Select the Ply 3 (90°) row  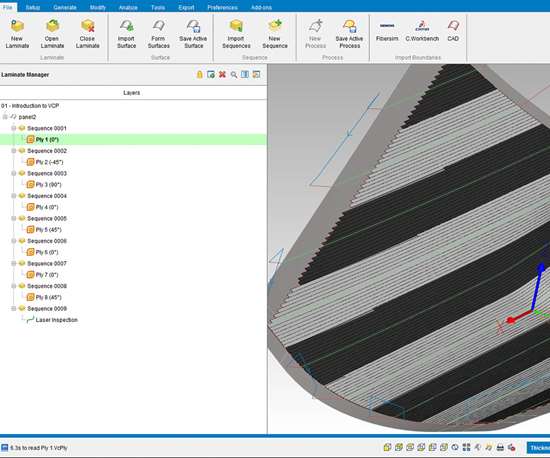(x=133, y=184)
